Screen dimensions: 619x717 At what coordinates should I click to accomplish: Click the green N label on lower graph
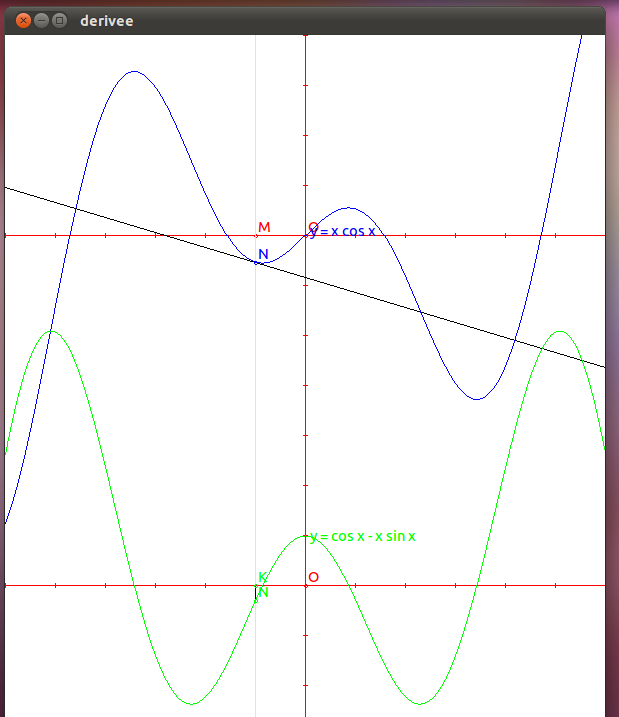click(x=263, y=593)
